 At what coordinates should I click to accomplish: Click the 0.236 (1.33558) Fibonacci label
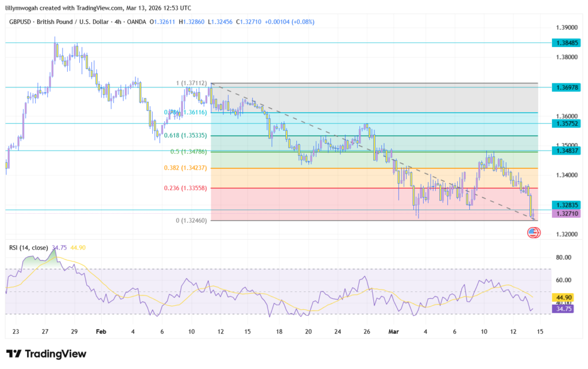(x=185, y=188)
